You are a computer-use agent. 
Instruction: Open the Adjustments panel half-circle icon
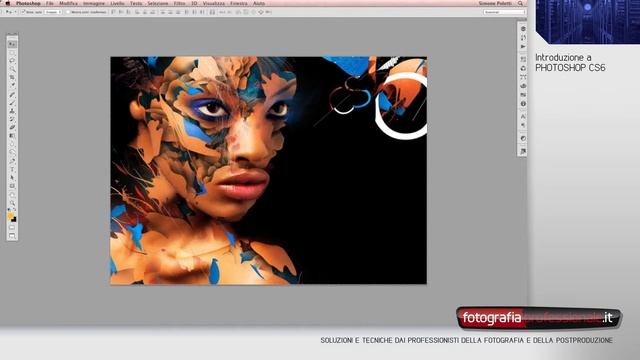(x=523, y=138)
